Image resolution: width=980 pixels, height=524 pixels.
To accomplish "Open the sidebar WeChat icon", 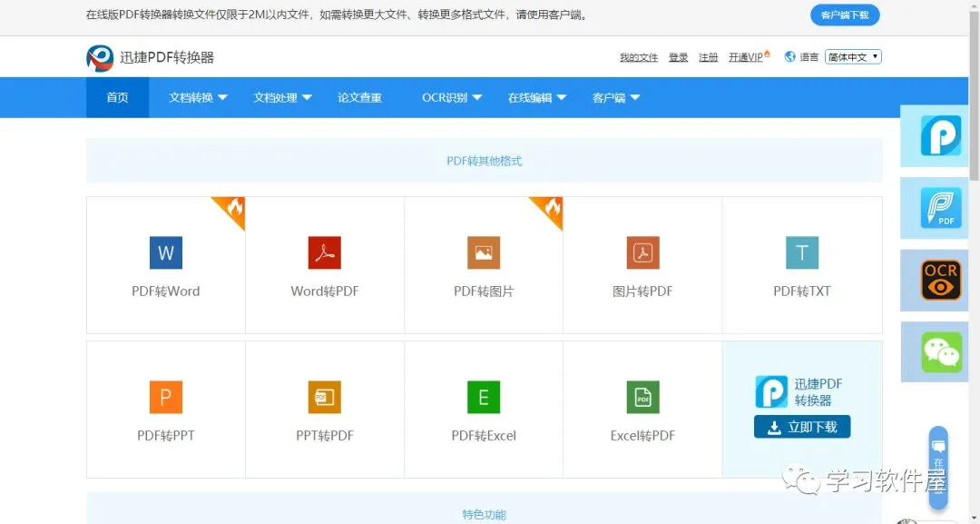I will (x=941, y=352).
